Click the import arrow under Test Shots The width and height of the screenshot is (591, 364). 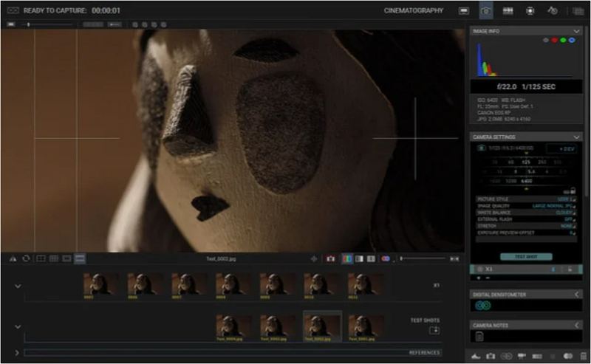434,330
